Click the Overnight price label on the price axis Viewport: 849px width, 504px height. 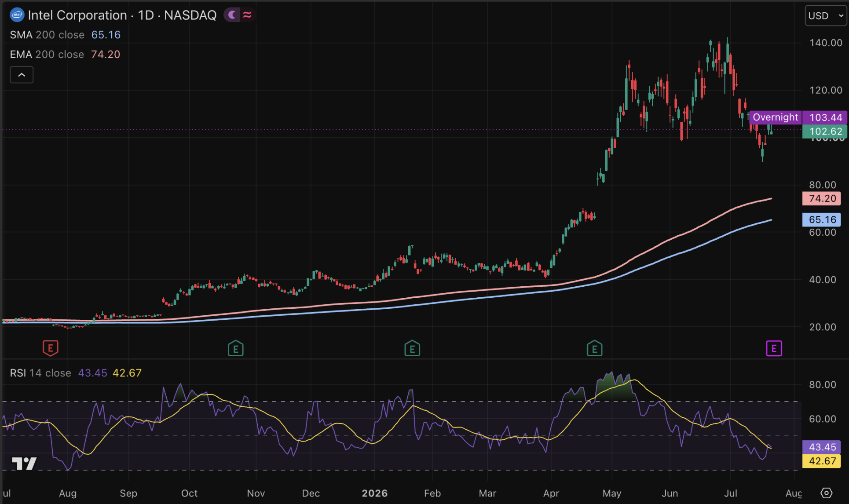[775, 117]
